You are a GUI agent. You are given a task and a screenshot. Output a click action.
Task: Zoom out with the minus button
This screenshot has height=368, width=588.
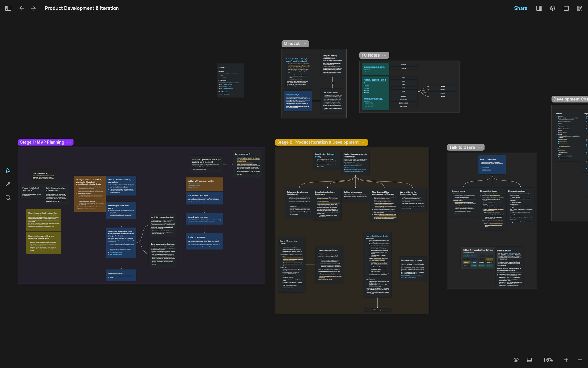[x=579, y=360]
